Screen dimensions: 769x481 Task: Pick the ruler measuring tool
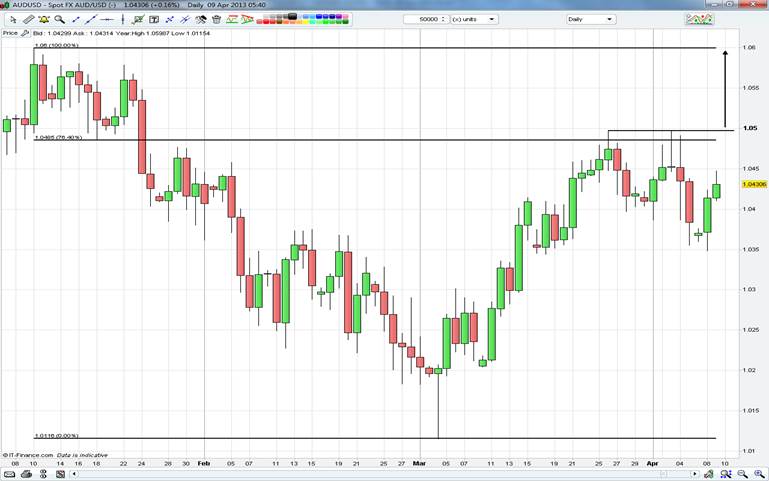point(28,20)
